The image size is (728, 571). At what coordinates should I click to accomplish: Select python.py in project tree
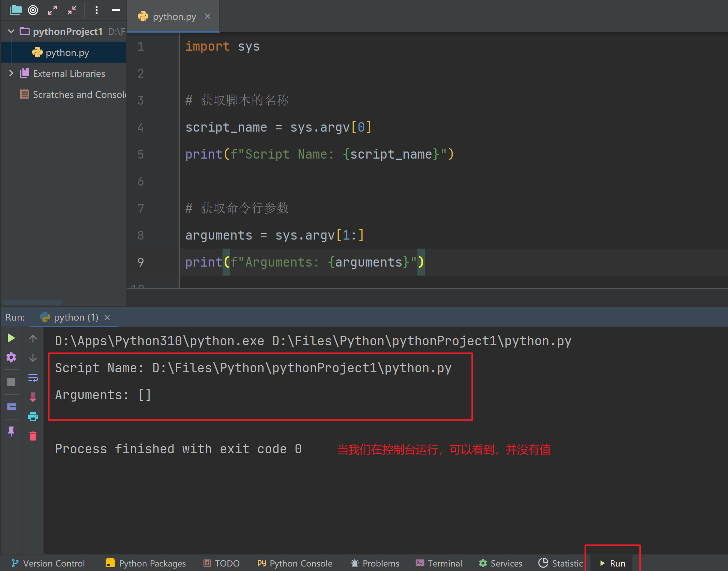pos(64,52)
